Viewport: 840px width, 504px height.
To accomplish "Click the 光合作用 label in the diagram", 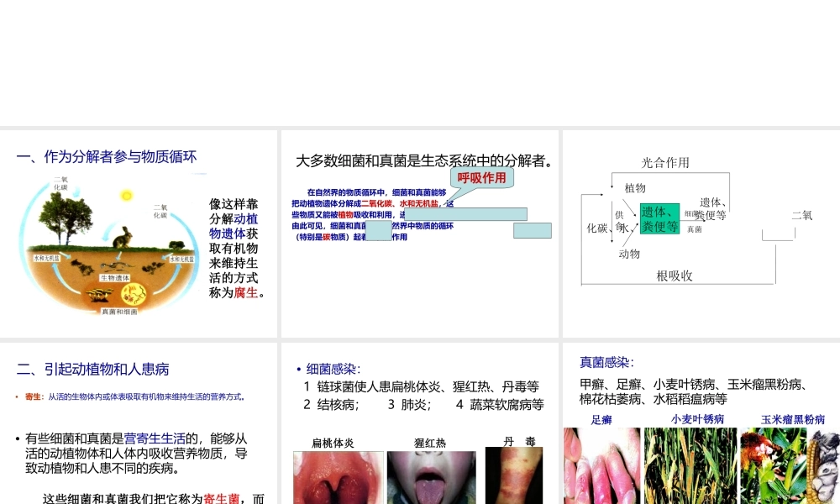I will [x=665, y=163].
